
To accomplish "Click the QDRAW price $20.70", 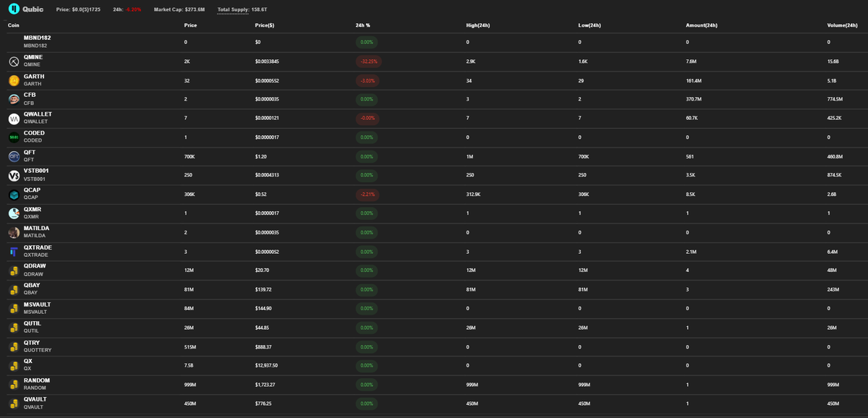I will click(263, 270).
